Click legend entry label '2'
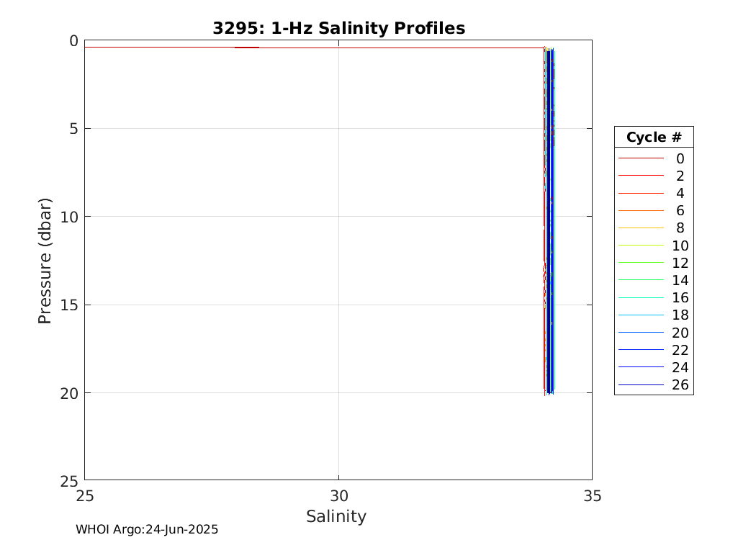The width and height of the screenshot is (756, 540). (x=680, y=176)
